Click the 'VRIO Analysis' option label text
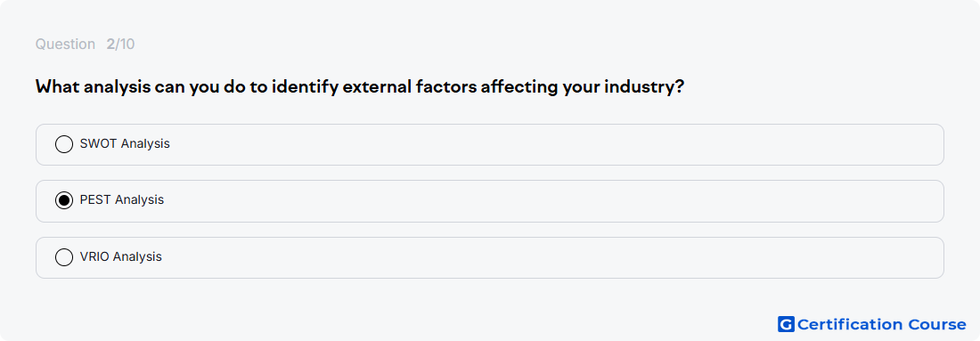The image size is (980, 341). coord(120,256)
